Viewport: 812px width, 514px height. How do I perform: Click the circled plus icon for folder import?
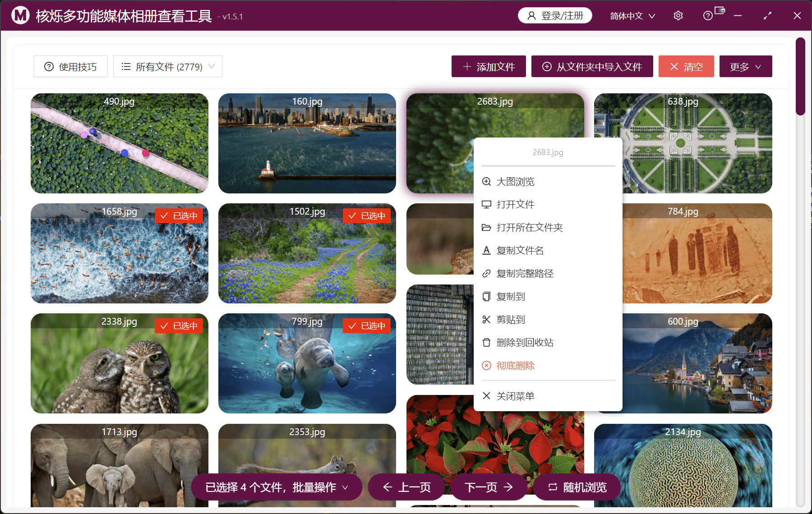click(x=547, y=67)
